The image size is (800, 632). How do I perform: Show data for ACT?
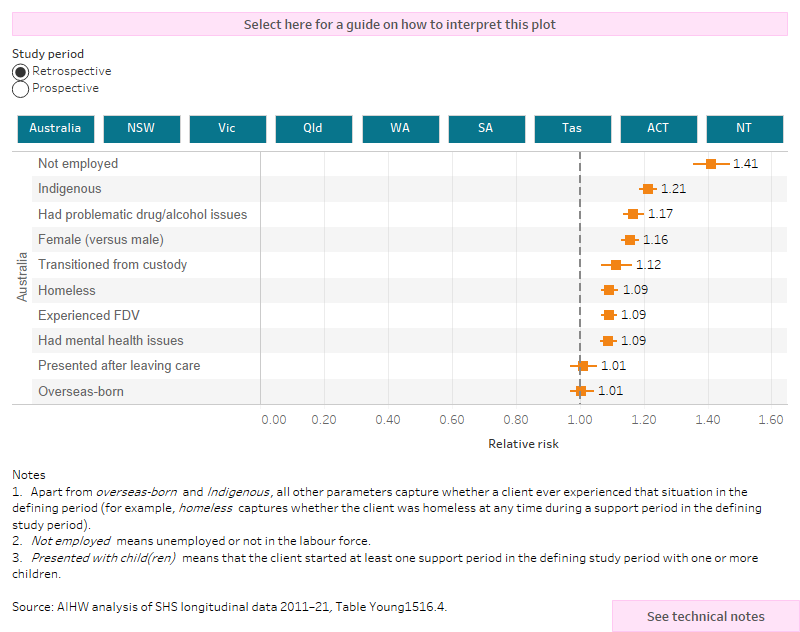point(658,129)
